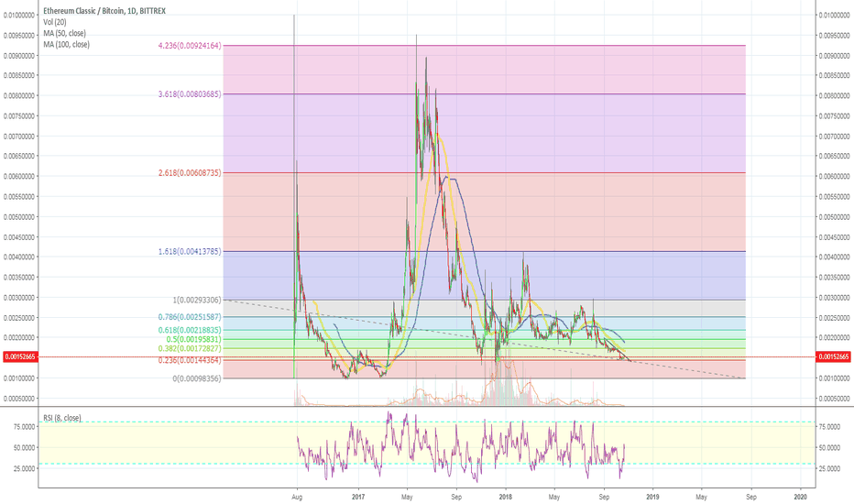Click the 2.618(0.00608735) Fibonacci level label
Screen dimensions: 854x504
[x=190, y=172]
